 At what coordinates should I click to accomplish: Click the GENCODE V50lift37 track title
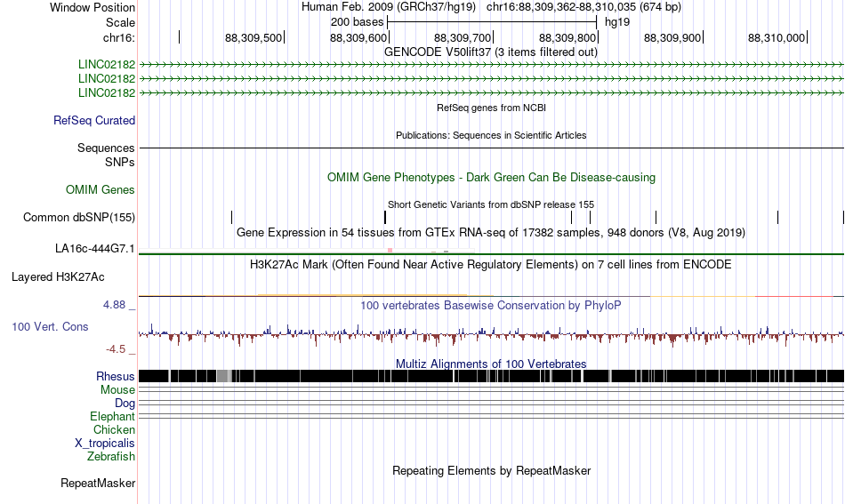tap(490, 52)
